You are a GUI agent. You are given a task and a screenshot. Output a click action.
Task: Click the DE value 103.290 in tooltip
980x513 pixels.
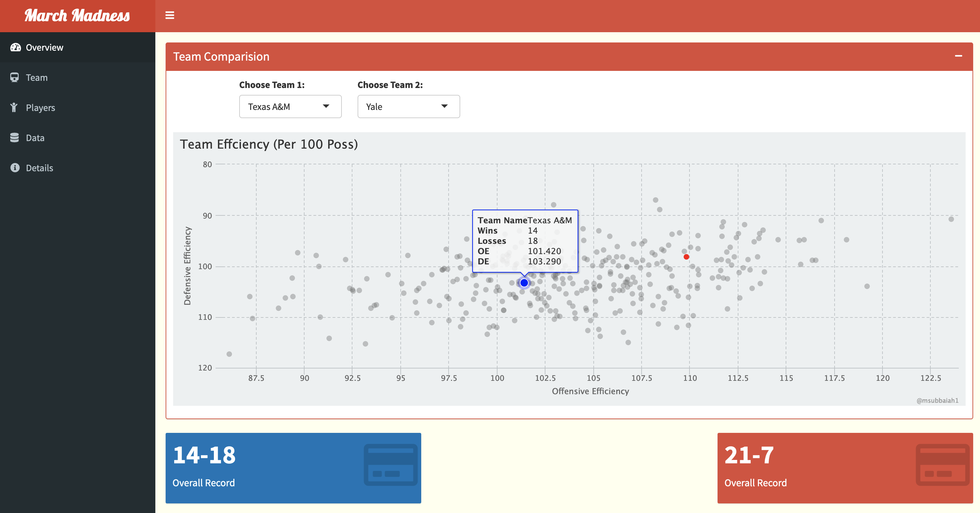pyautogui.click(x=544, y=261)
